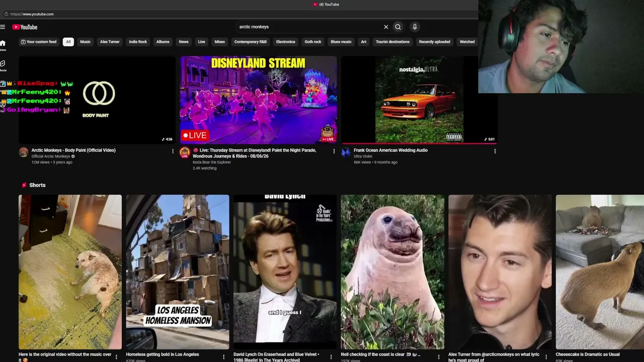The image size is (644, 362).
Task: Open Homeless getting bold in Los Angeles title
Action: pyautogui.click(x=163, y=354)
